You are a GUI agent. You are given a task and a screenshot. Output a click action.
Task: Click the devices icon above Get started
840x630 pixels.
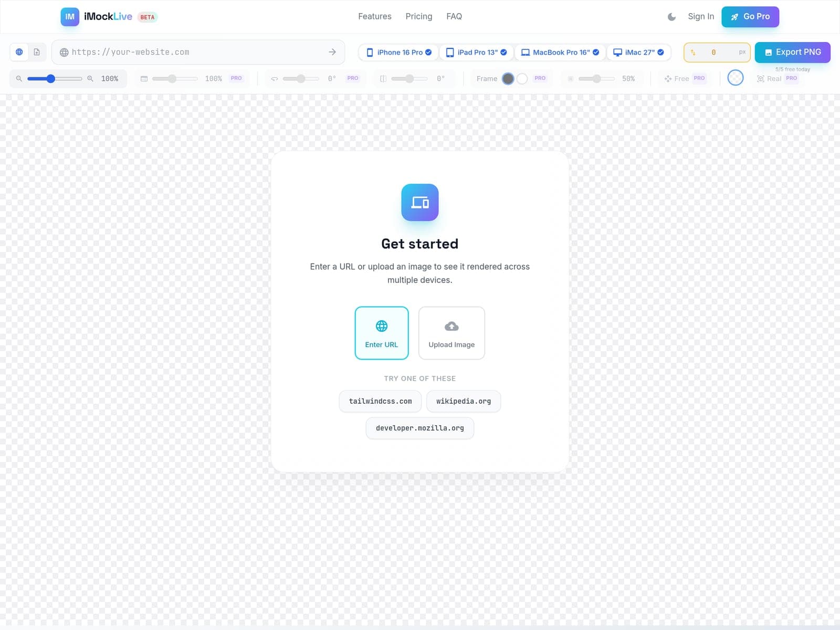(420, 202)
